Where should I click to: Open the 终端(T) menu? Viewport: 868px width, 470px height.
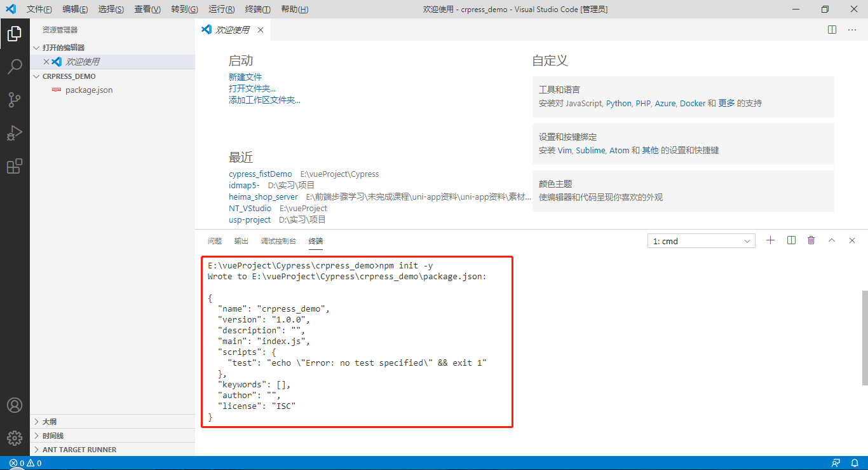click(x=257, y=9)
